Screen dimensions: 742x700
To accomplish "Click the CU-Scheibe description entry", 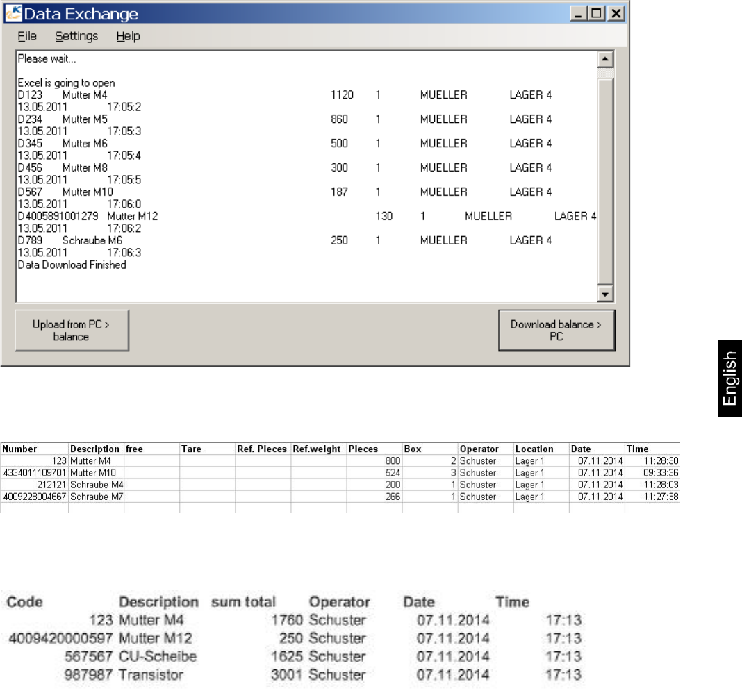I will point(158,656).
